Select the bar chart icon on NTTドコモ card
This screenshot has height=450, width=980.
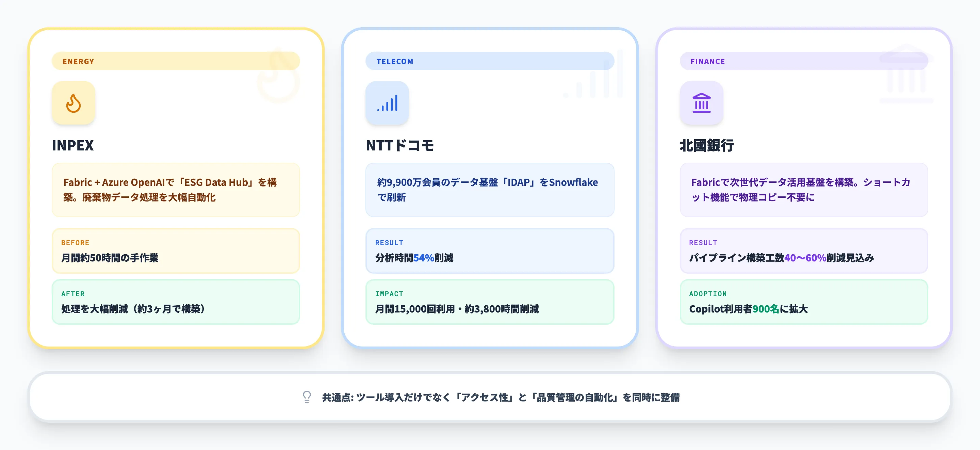coord(387,103)
